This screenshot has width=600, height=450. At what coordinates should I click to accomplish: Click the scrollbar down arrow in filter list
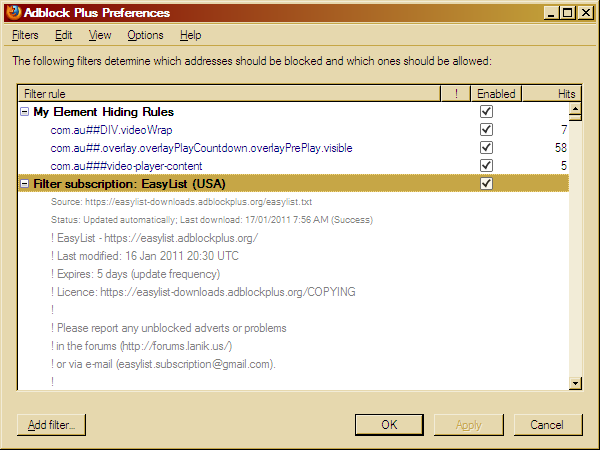point(576,383)
